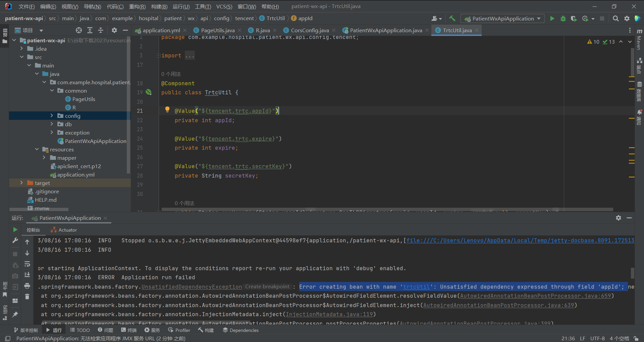Screen dimensions: 644x342
Task: Run with coverage shield icon
Action: pos(574,18)
